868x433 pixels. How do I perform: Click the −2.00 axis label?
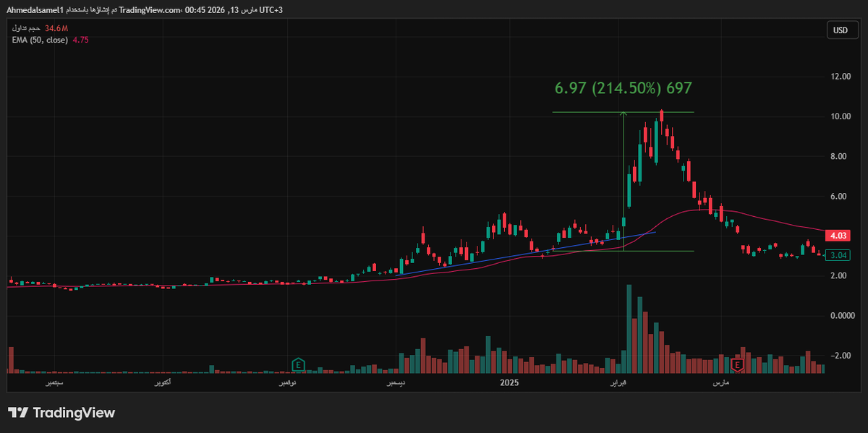coord(841,356)
